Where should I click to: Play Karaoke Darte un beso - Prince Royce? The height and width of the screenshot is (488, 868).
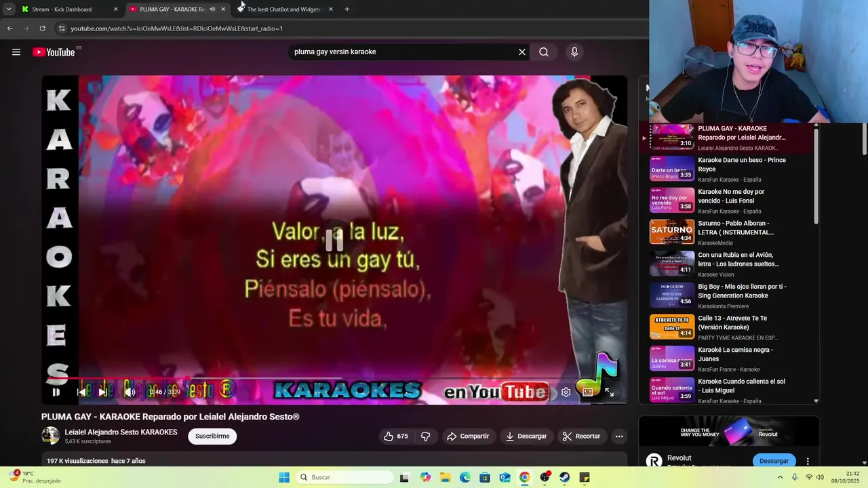(x=727, y=169)
